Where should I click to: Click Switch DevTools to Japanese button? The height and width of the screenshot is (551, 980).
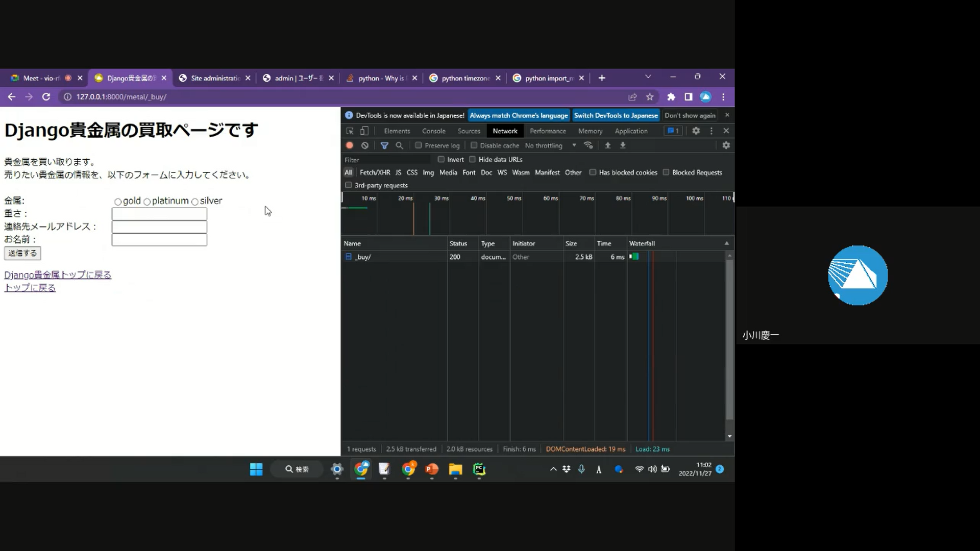[616, 115]
